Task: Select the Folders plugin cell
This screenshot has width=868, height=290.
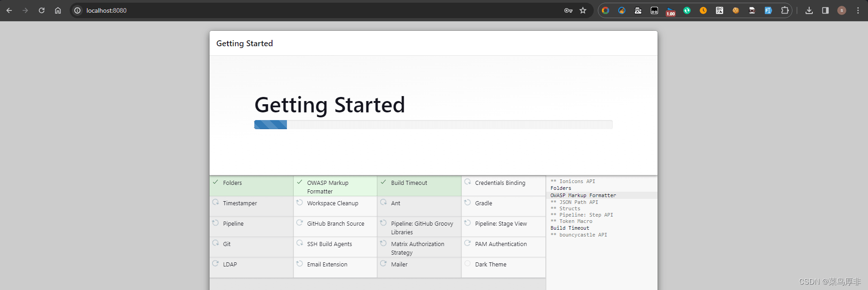Action: pos(252,186)
